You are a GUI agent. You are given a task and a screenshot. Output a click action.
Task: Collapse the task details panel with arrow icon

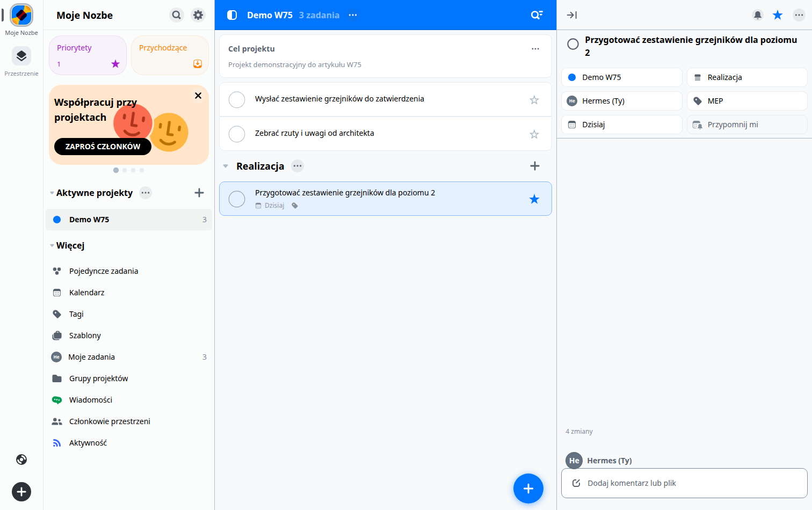tap(572, 15)
